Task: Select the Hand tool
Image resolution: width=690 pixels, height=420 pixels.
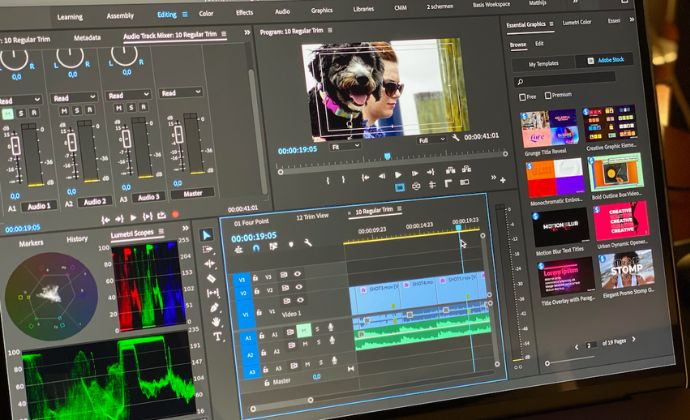Action: (x=216, y=322)
